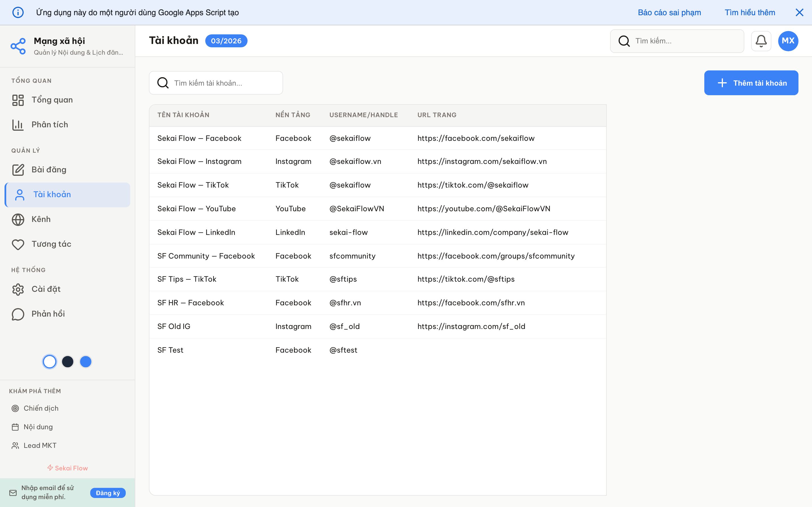Open the Báo cáo sai phạm link
Image resolution: width=812 pixels, height=507 pixels.
pyautogui.click(x=669, y=12)
